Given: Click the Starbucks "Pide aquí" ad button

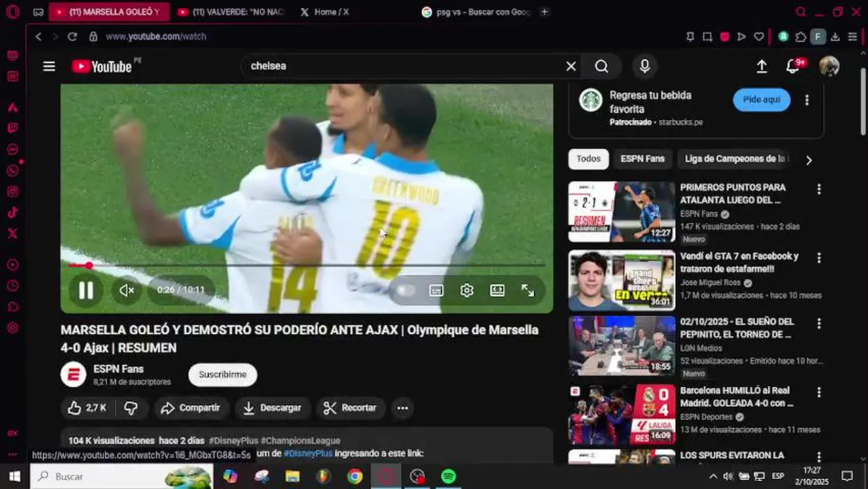Looking at the screenshot, I should click(761, 99).
